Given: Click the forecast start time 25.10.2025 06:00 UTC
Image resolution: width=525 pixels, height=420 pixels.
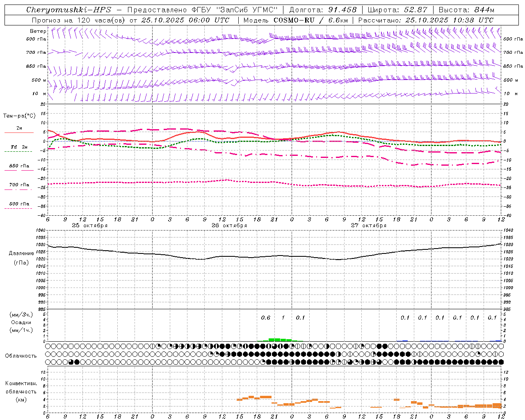Looking at the screenshot, I should 185,20.
